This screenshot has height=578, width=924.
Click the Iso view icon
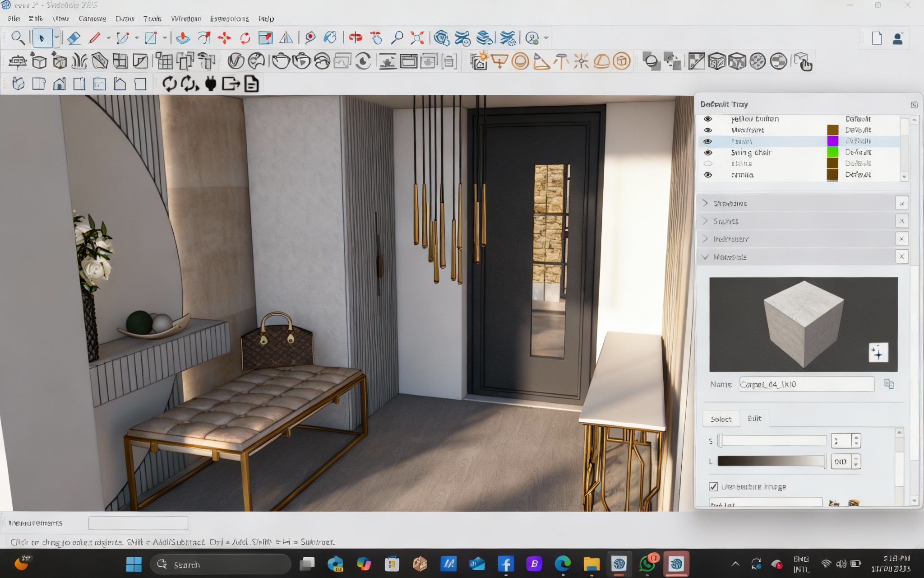[x=18, y=84]
